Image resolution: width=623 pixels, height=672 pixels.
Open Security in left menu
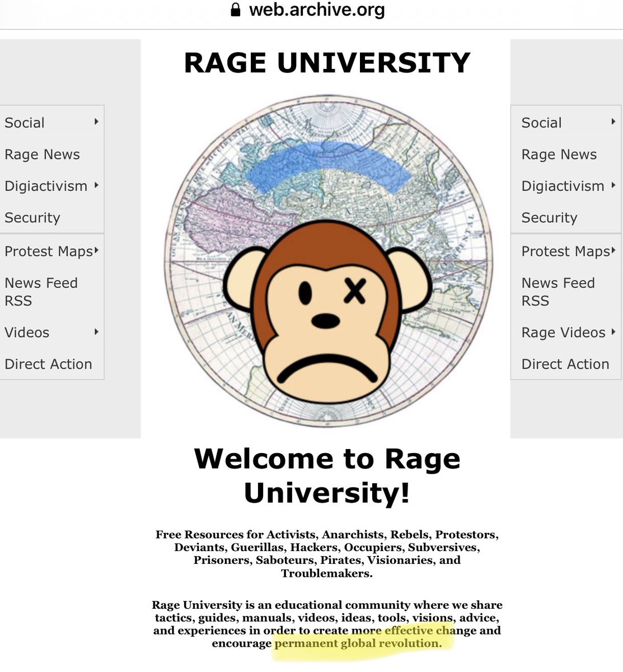pos(32,218)
